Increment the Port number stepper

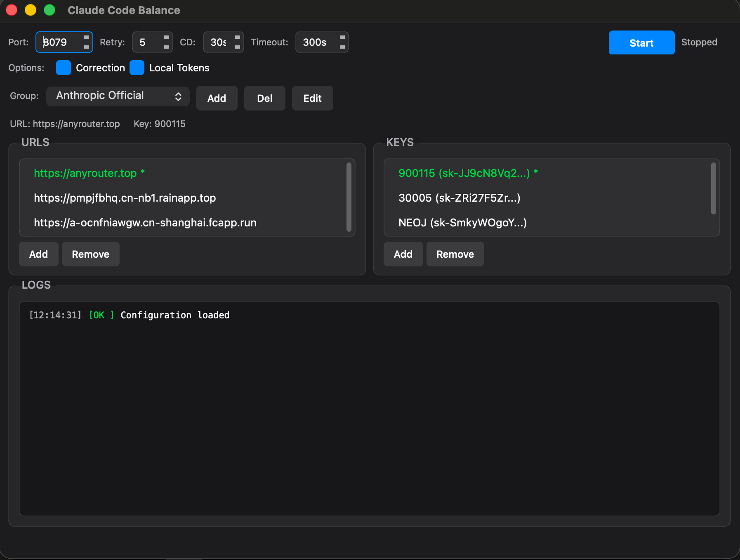pyautogui.click(x=87, y=37)
